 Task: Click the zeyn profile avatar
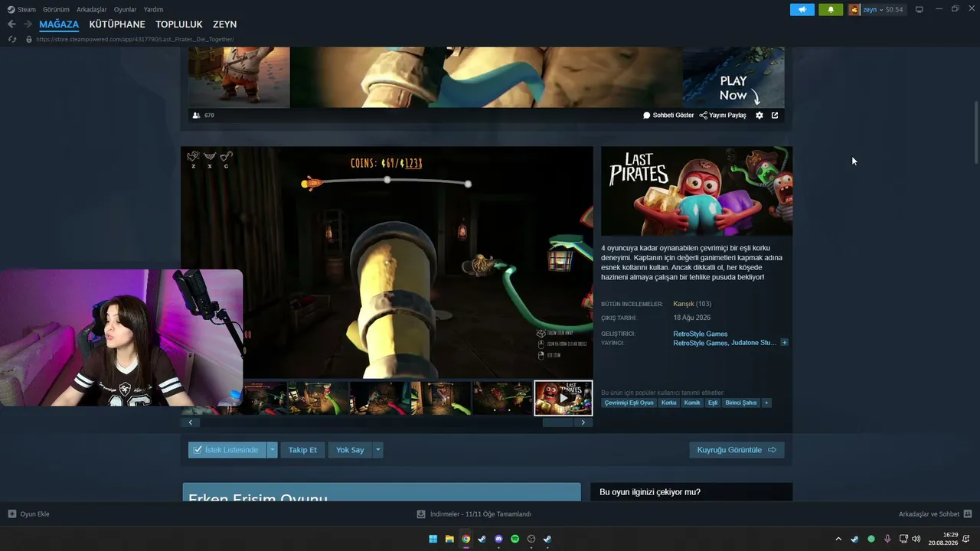tap(854, 9)
